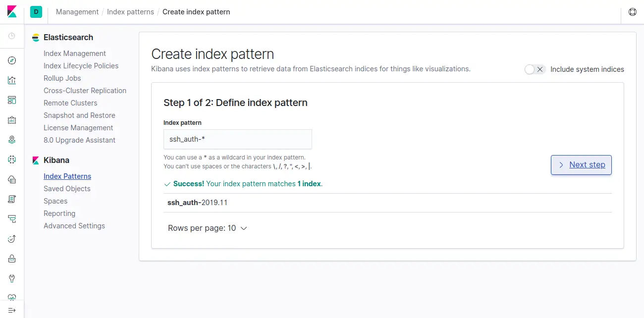The image size is (644, 318).
Task: Click the Elasticsearch section logo icon
Action: pos(36,38)
